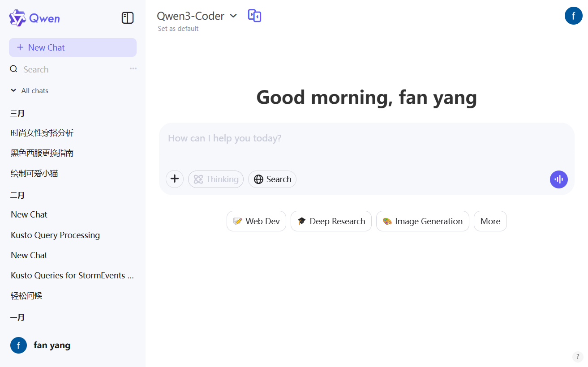Start a New Chat from sidebar button

coord(73,47)
